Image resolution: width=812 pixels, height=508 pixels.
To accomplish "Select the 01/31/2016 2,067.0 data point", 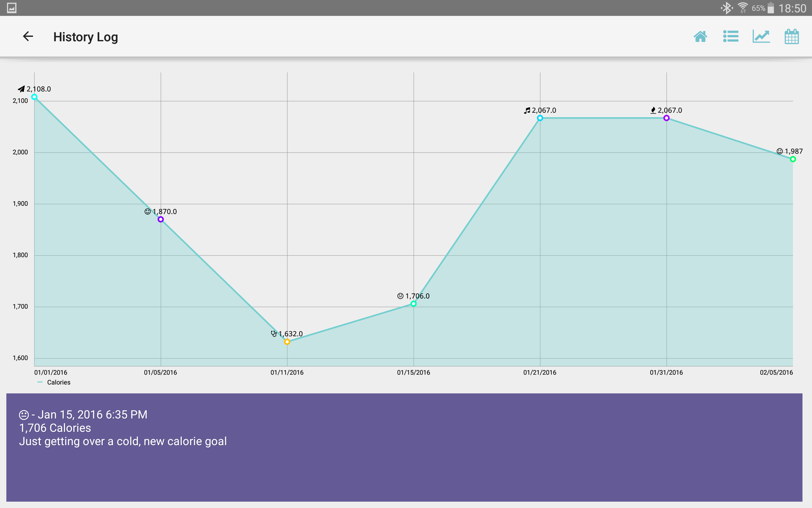I will pos(666,118).
